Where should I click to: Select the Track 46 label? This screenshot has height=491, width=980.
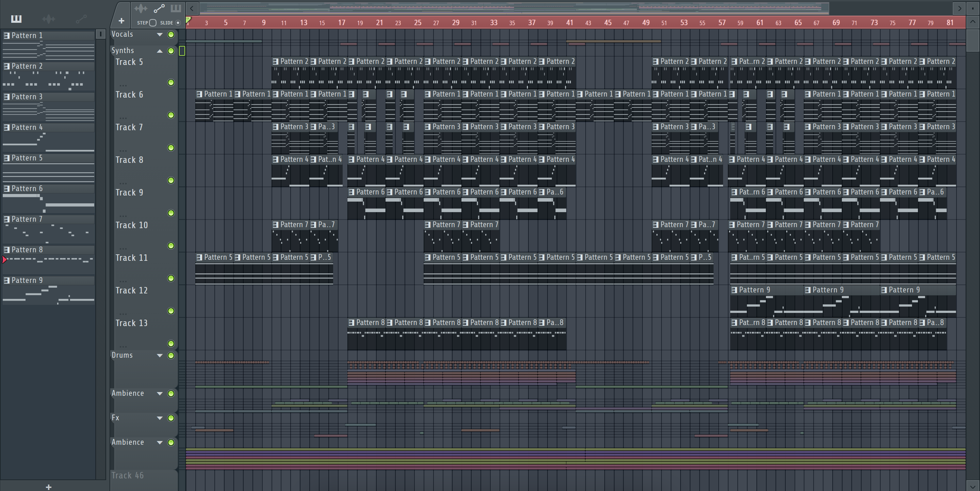click(128, 475)
